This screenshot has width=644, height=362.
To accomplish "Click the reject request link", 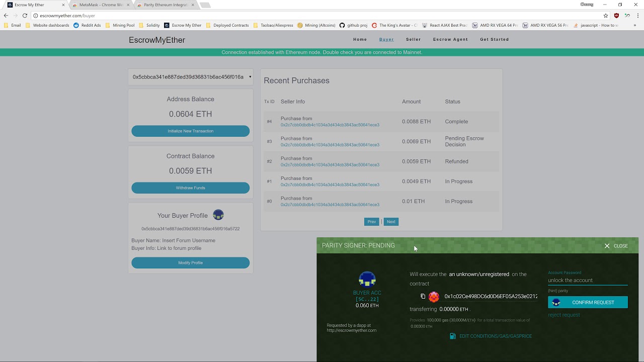I will [x=564, y=315].
